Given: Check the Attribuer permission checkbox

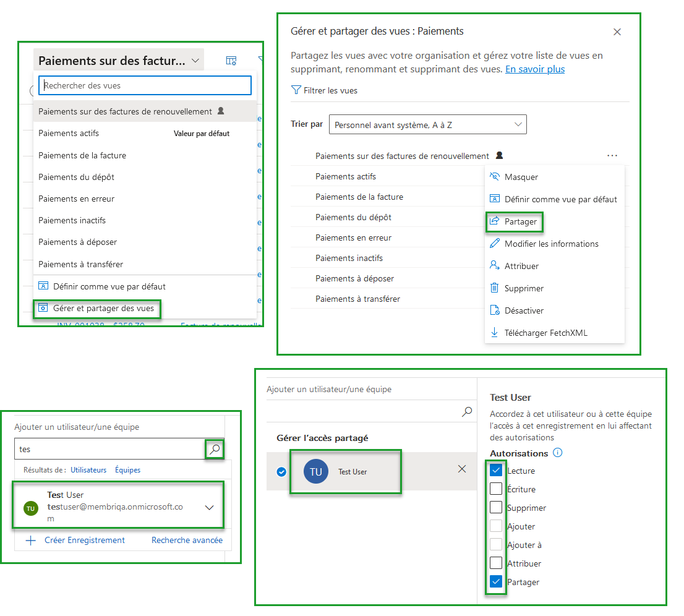Looking at the screenshot, I should click(x=496, y=563).
